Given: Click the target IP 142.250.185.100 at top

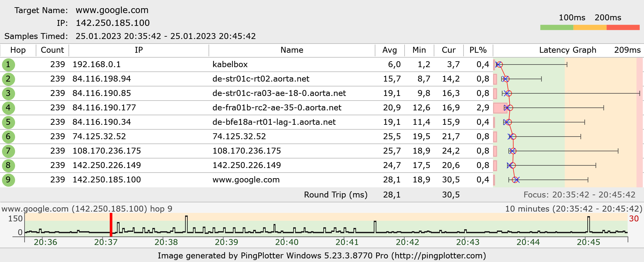Looking at the screenshot, I should click(113, 23).
